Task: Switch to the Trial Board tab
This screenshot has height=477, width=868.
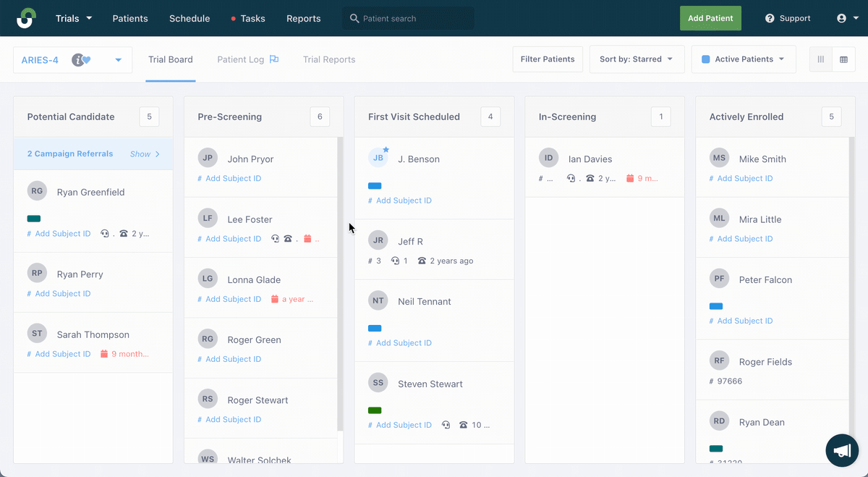Action: [x=171, y=59]
